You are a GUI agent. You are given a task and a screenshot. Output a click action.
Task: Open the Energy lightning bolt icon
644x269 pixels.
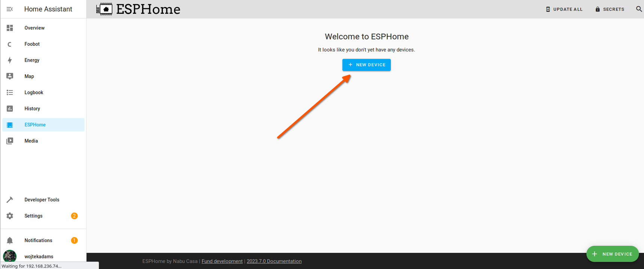(10, 60)
